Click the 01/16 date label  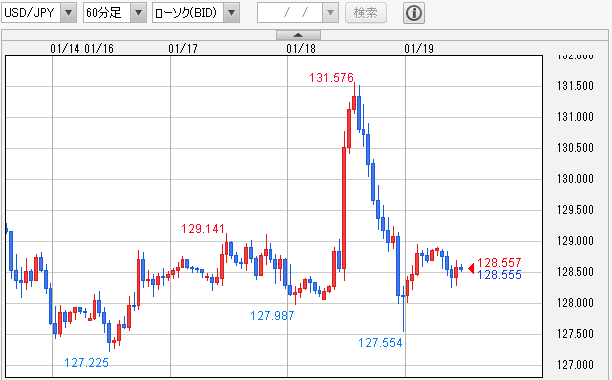click(x=99, y=49)
